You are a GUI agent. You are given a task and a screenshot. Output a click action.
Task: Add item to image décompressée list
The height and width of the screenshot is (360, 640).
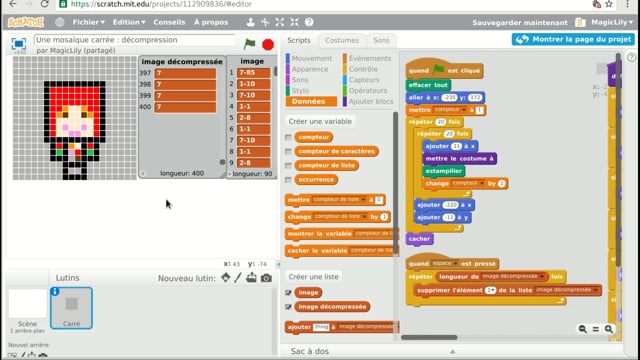(143, 173)
